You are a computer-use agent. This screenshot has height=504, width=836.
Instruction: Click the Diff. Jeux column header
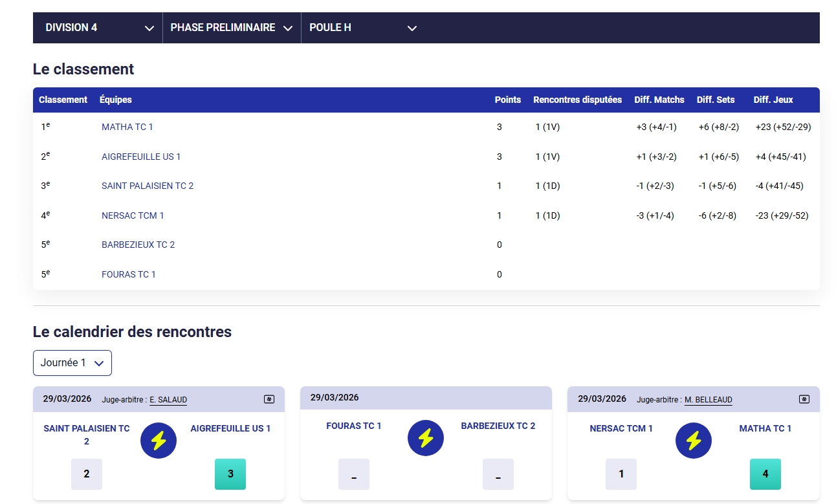[773, 100]
